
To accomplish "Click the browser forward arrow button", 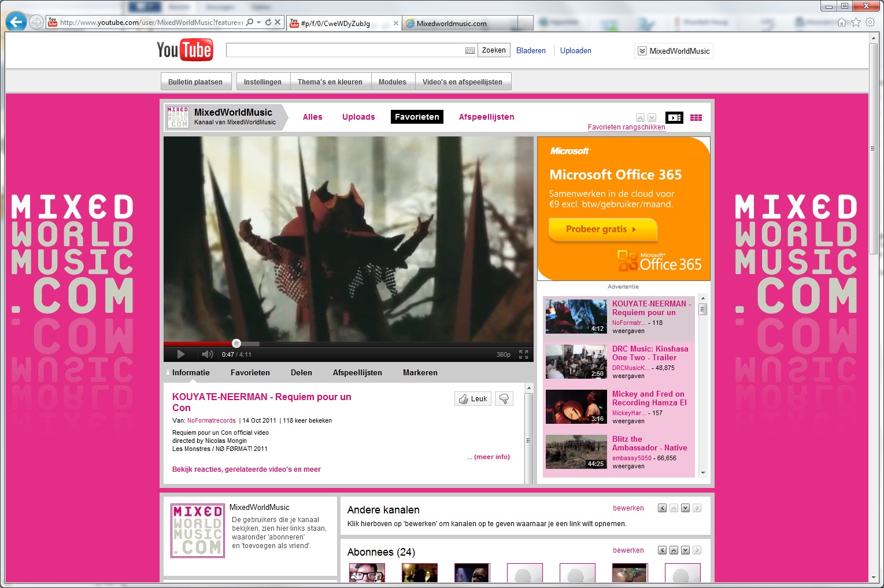I will click(x=36, y=22).
